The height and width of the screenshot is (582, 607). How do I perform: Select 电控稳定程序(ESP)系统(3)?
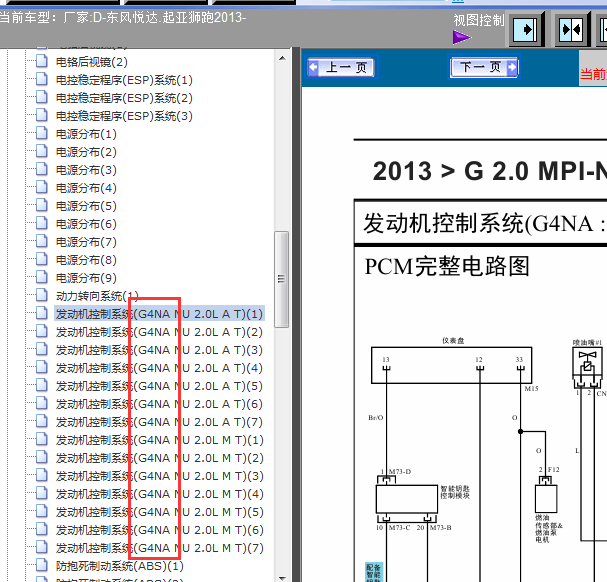click(x=124, y=116)
